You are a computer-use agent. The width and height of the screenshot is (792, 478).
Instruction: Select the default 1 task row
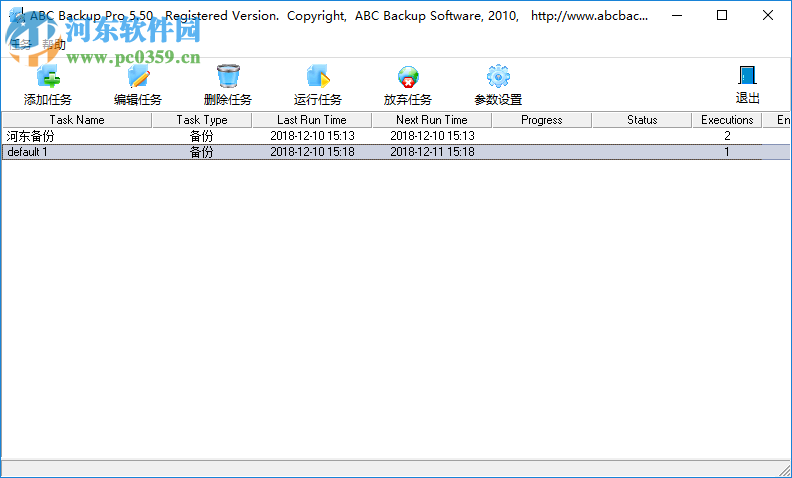396,152
